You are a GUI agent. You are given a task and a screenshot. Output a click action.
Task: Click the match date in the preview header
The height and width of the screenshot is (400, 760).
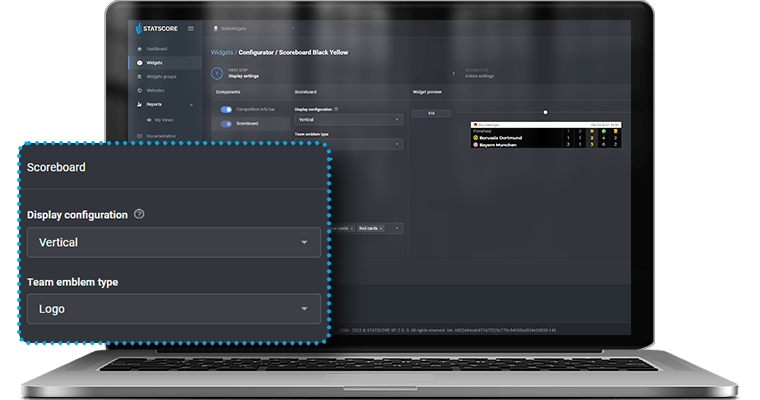point(605,125)
